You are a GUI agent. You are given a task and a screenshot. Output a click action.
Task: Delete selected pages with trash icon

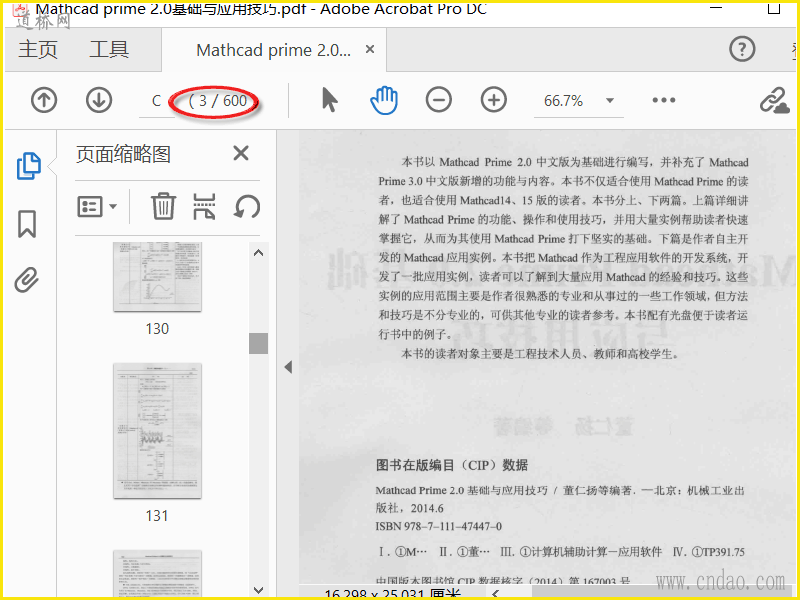tap(163, 206)
